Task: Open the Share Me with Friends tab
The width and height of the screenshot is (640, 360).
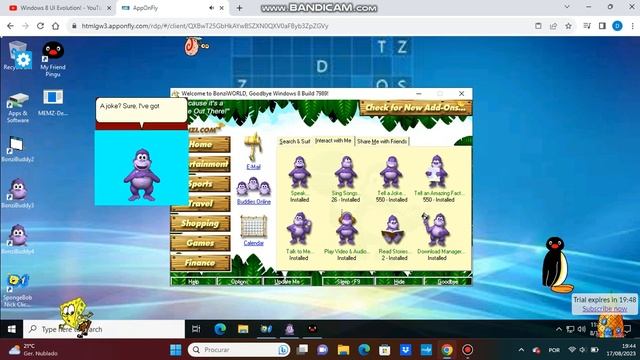Action: [382, 141]
